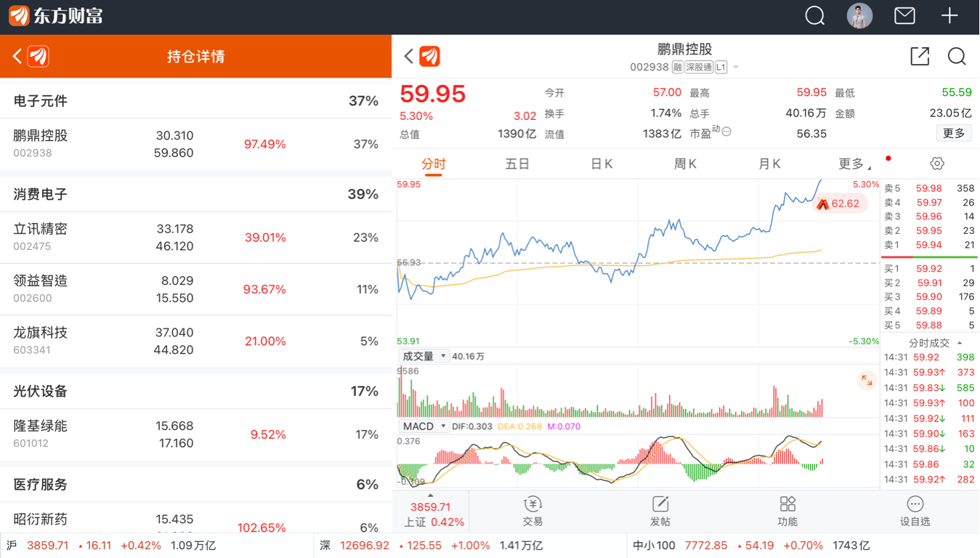
Task: Click the intraday price line chart
Action: 639,263
